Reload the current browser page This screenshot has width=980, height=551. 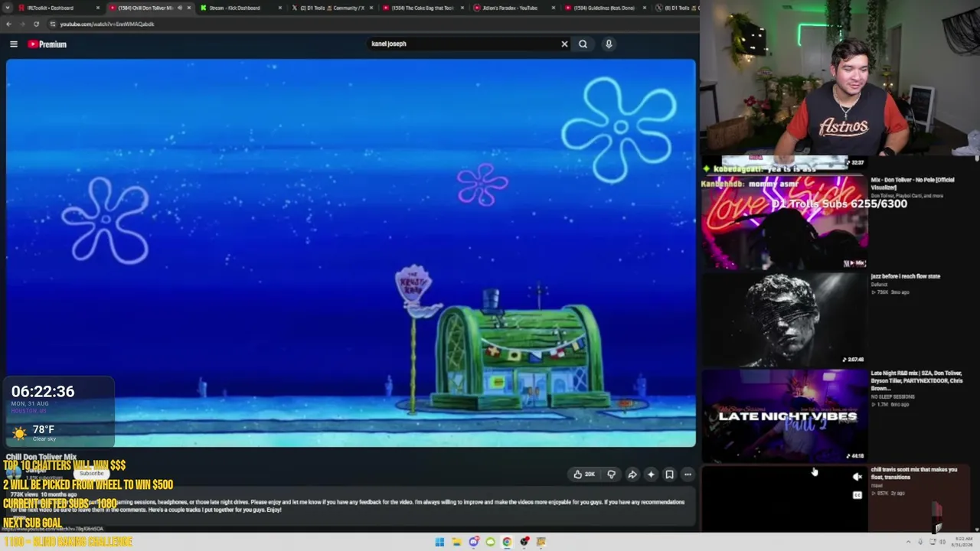coord(36,24)
